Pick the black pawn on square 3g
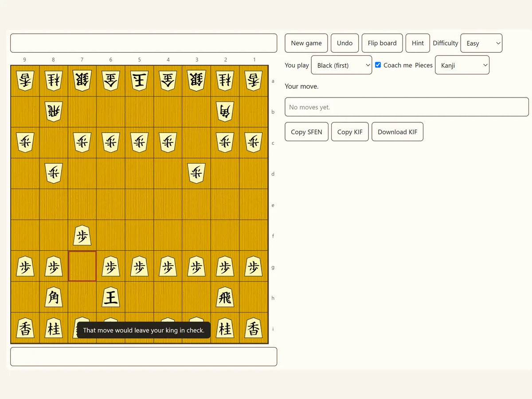Screen dimensions: 532x399 coord(196,266)
